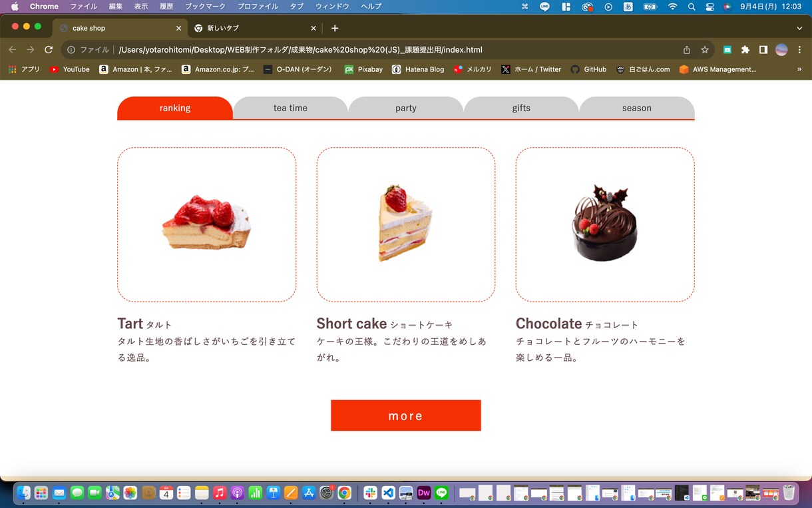
Task: Open Chrome's three-dot menu
Action: (x=799, y=50)
